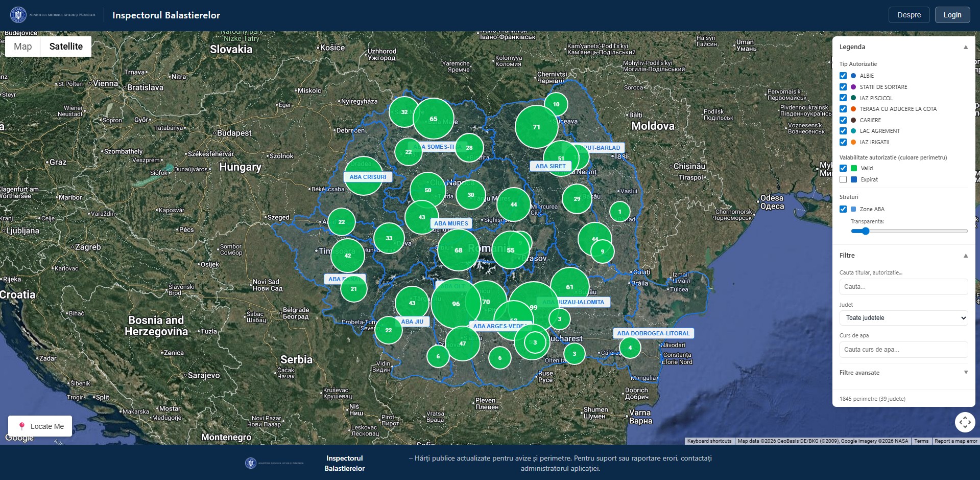This screenshot has height=480, width=980.
Task: Click the Cauta curs de apa field
Action: pos(903,350)
